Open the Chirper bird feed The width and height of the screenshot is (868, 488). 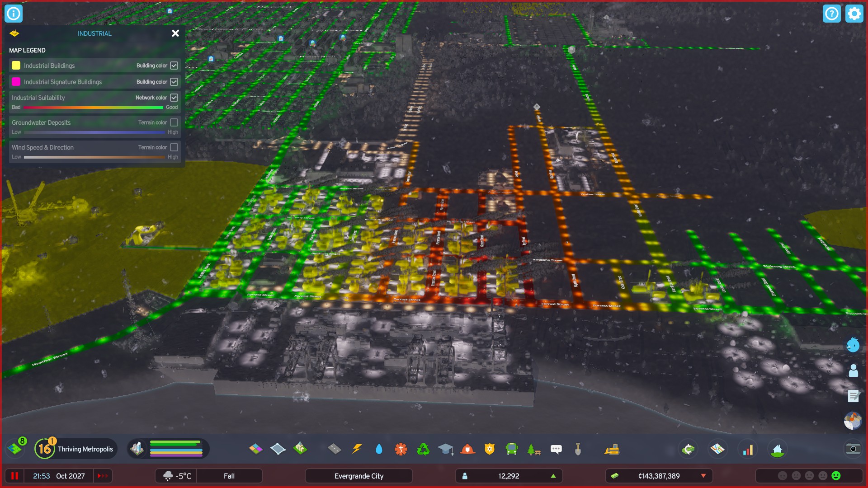pyautogui.click(x=853, y=345)
